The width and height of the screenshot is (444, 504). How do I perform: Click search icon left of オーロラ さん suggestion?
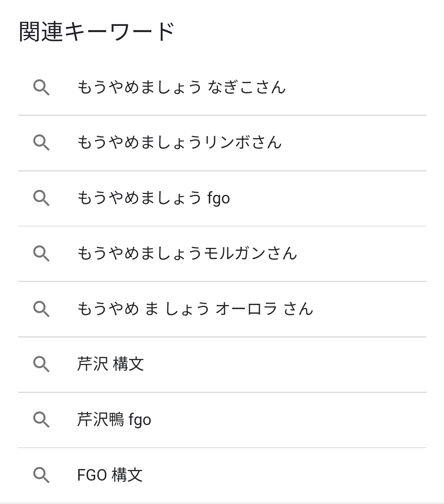[41, 309]
